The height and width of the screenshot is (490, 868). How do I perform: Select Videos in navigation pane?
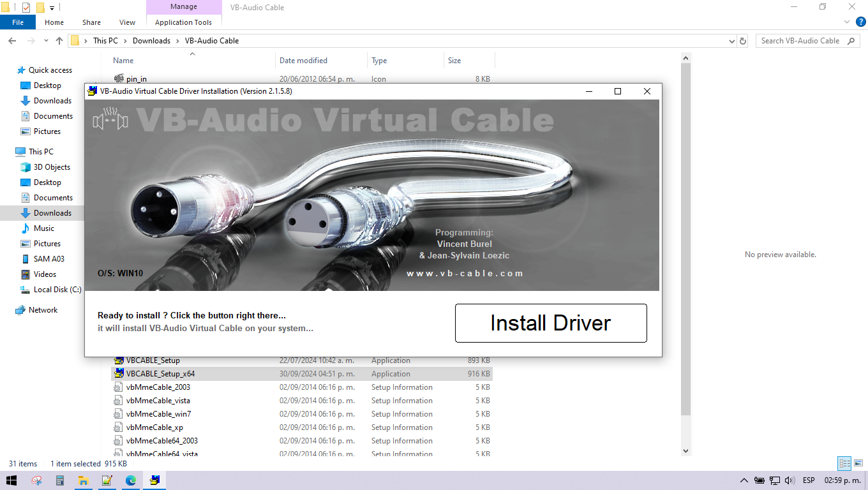click(x=45, y=274)
